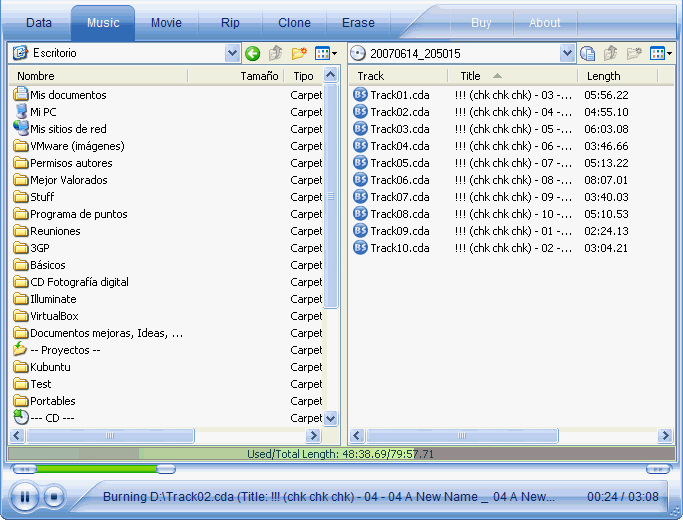This screenshot has width=683, height=520.
Task: Sort by the Tamaño column header
Action: click(236, 76)
